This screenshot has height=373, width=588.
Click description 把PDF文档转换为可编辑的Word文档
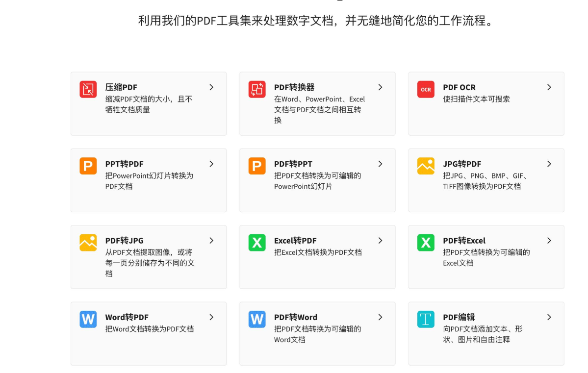click(x=318, y=334)
